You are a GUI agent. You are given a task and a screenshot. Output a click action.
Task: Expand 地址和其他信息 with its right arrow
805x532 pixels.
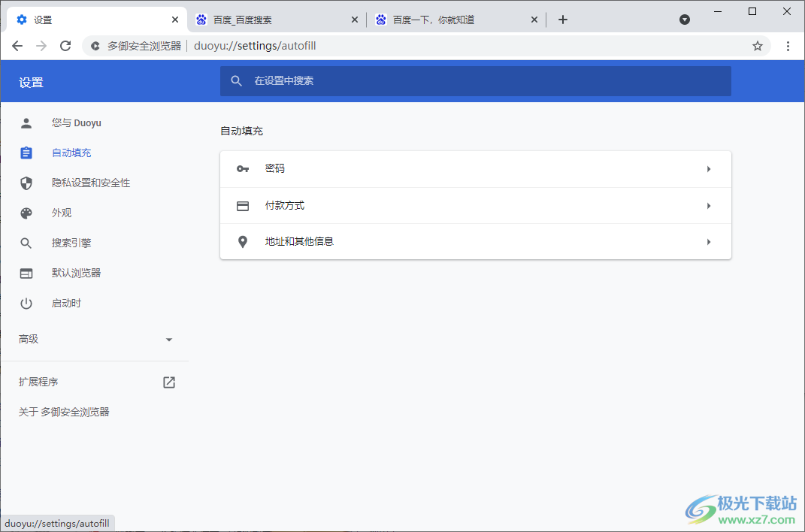[x=709, y=242]
